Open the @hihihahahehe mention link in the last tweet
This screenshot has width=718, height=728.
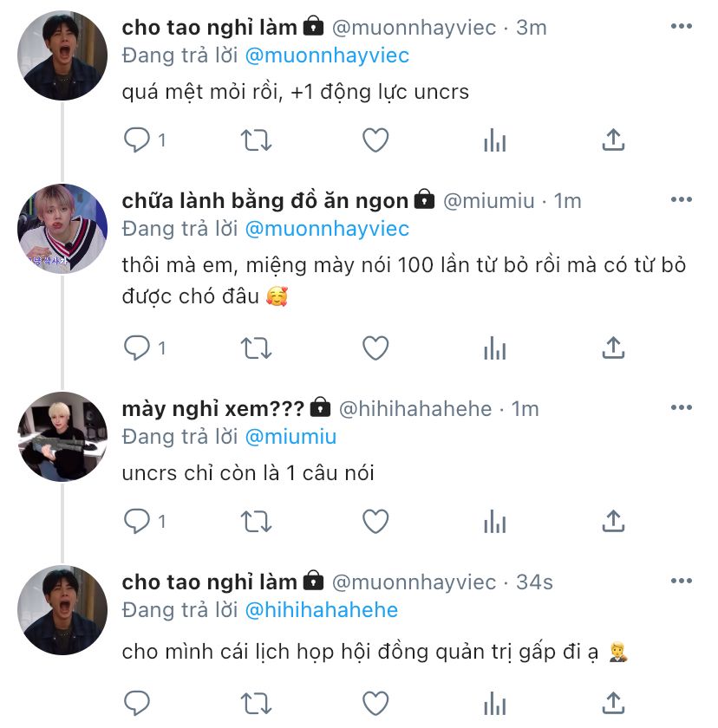coord(322,610)
